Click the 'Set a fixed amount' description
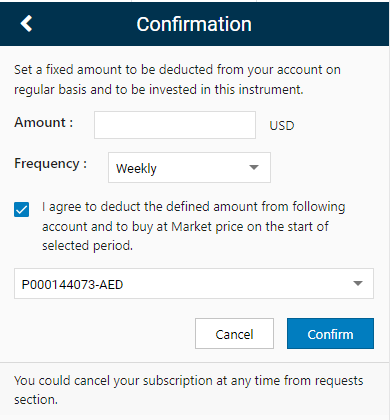The width and height of the screenshot is (390, 420). point(177,80)
